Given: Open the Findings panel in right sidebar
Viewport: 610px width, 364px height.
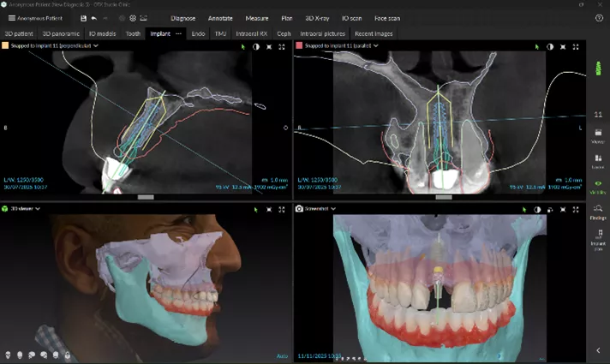Looking at the screenshot, I should click(598, 211).
